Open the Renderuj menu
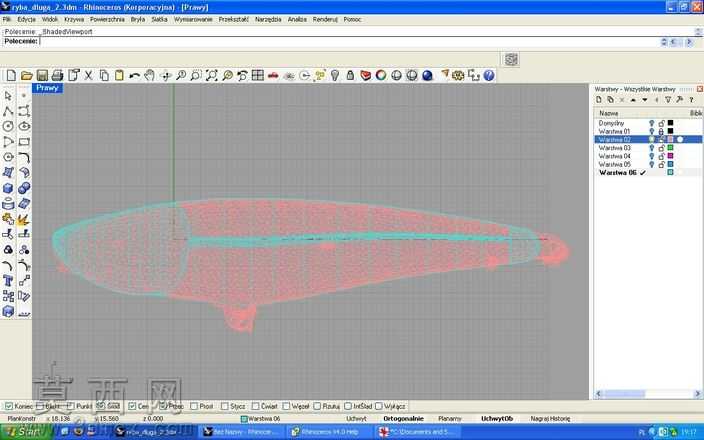 point(325,19)
